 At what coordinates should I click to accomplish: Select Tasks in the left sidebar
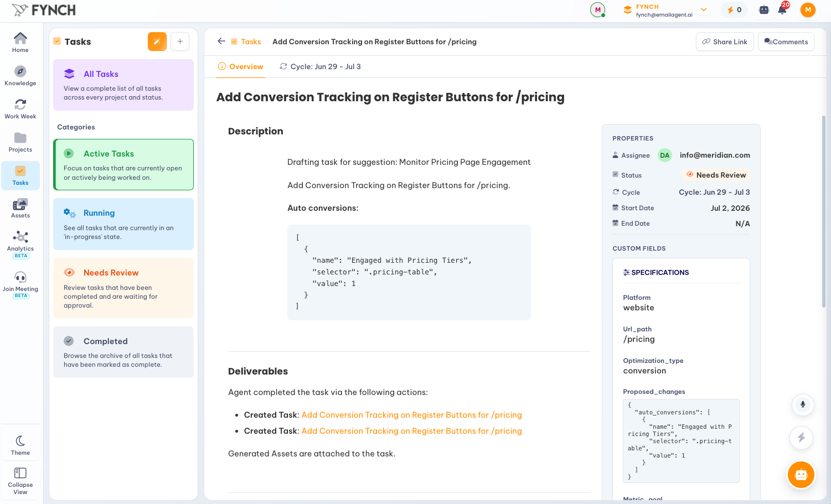tap(20, 175)
